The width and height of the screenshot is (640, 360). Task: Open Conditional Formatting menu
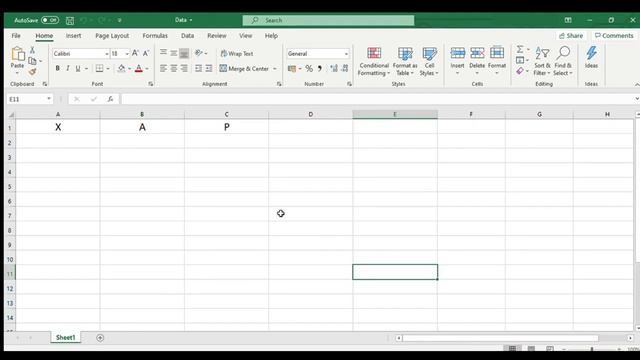point(374,61)
